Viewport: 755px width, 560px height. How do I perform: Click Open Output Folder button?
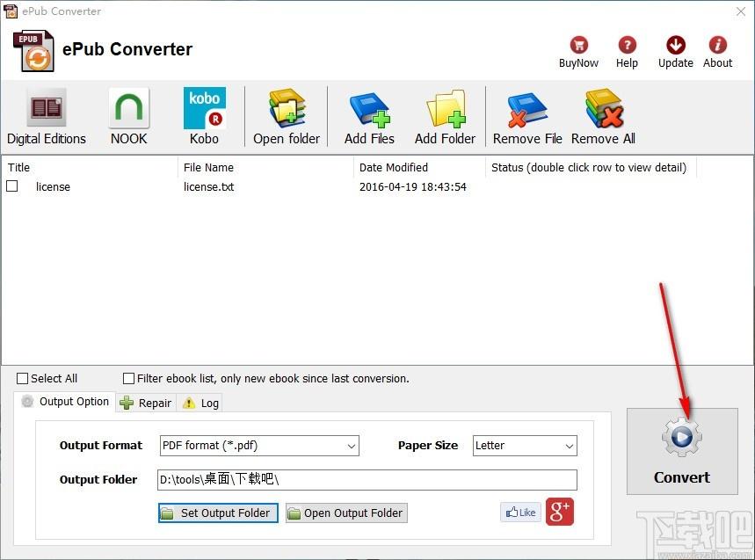pyautogui.click(x=346, y=513)
